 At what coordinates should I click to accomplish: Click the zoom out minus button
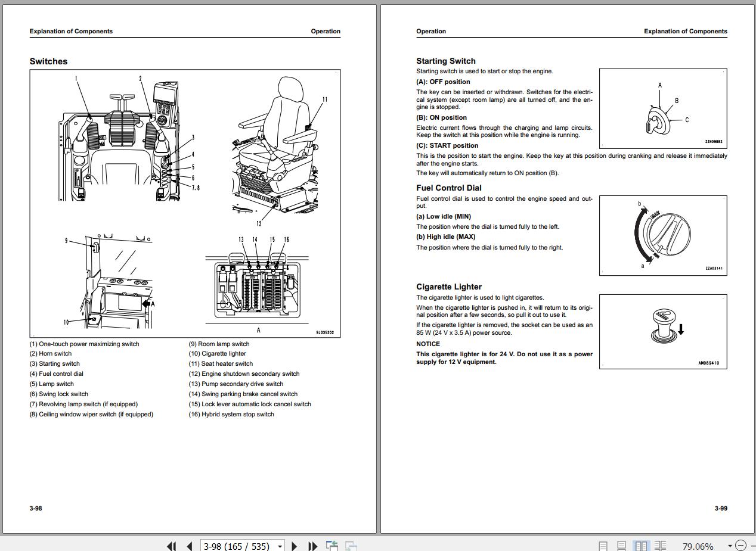click(x=740, y=546)
